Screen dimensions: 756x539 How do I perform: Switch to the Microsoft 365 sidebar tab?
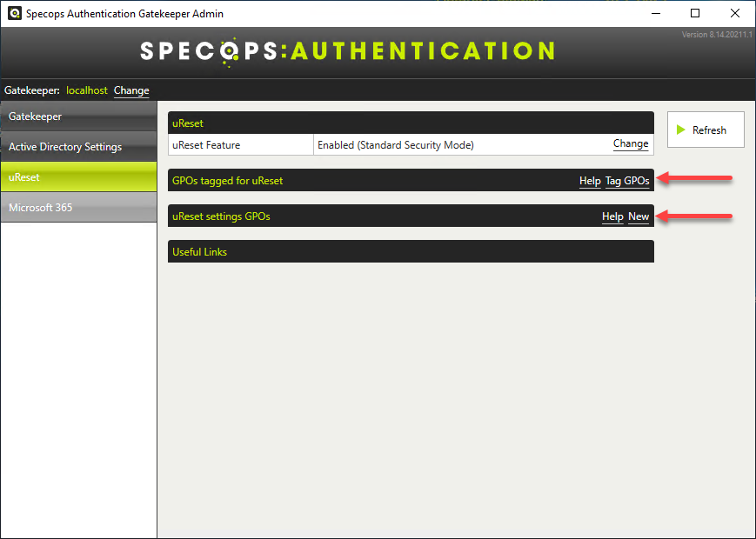(78, 207)
